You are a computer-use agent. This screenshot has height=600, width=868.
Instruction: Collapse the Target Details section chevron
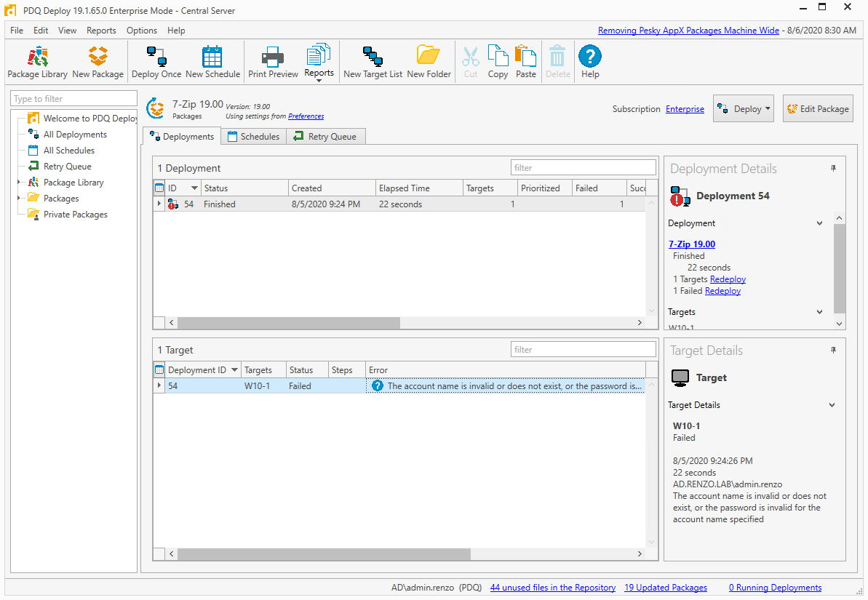click(x=832, y=405)
